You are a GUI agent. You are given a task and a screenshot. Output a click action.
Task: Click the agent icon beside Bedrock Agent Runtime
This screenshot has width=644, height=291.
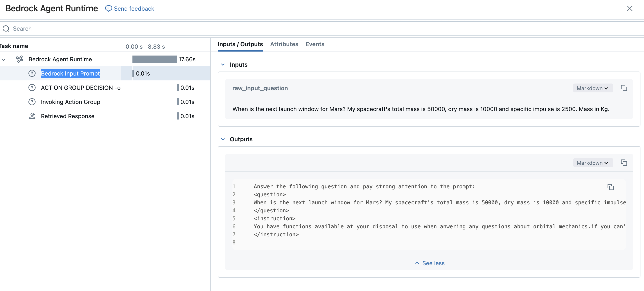[20, 59]
